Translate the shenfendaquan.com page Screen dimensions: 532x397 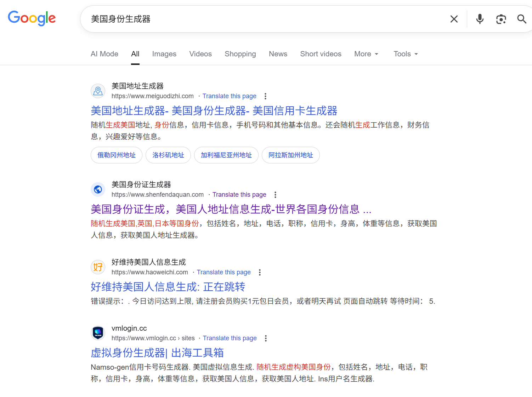click(x=239, y=195)
